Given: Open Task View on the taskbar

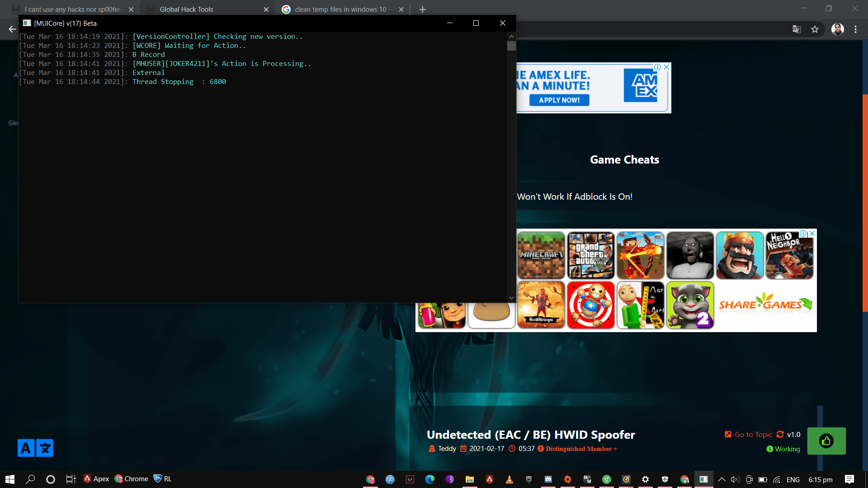Looking at the screenshot, I should (x=71, y=479).
